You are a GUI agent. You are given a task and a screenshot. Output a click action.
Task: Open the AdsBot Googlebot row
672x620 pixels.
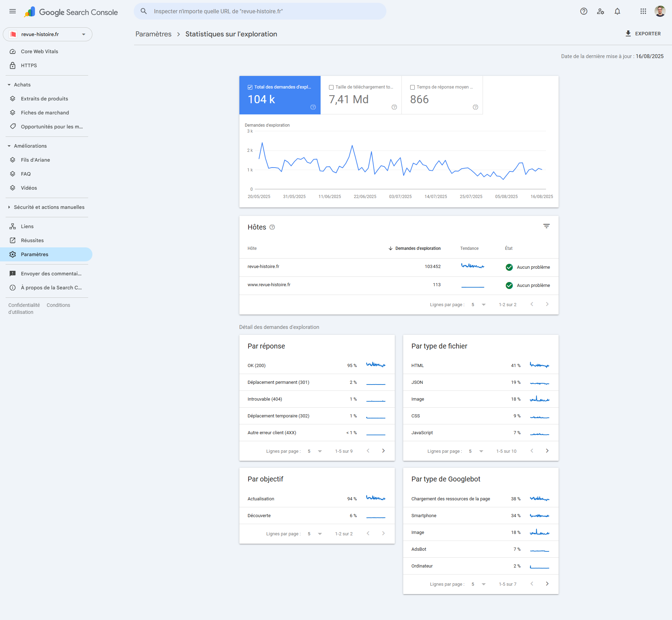point(481,549)
